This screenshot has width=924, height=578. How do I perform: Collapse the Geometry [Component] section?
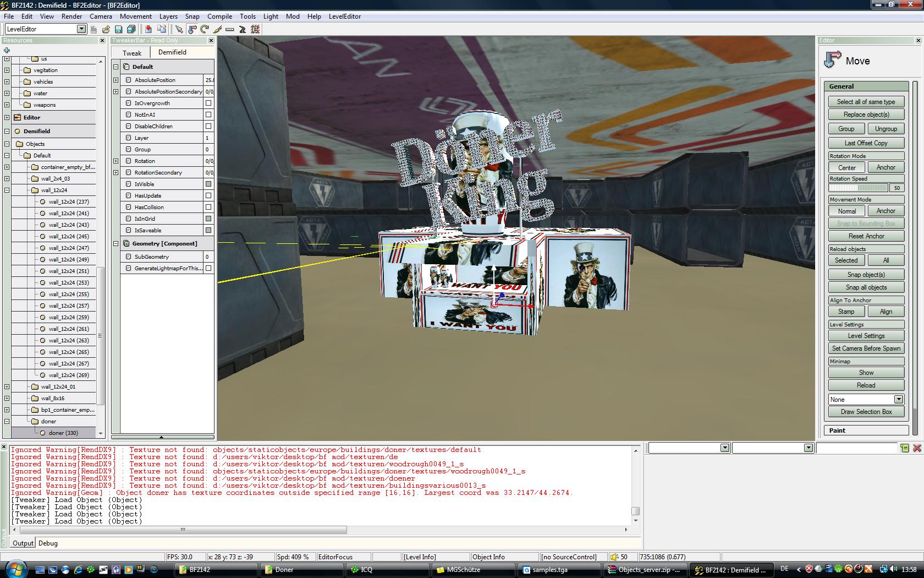pos(116,243)
